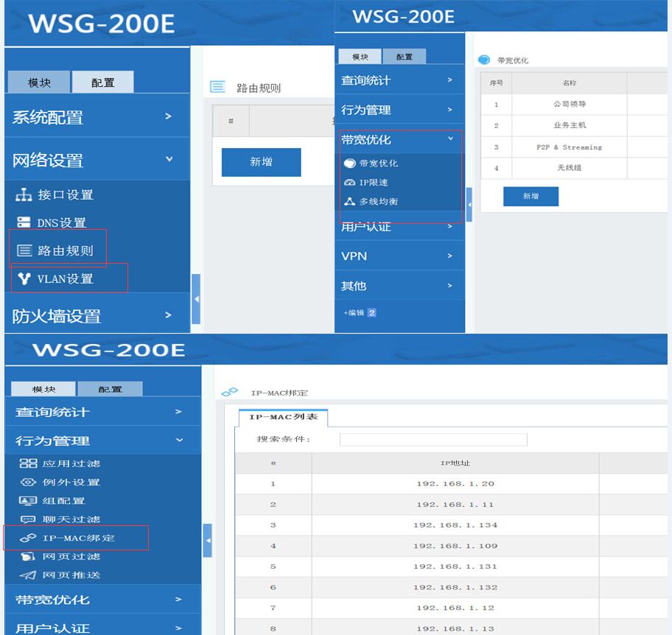
Task: Open 网页推送 web push item
Action: [x=71, y=575]
